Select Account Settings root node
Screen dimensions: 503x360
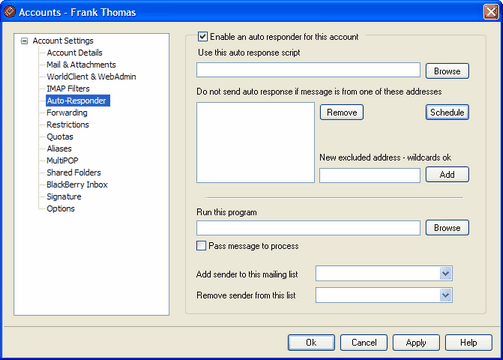click(x=63, y=41)
